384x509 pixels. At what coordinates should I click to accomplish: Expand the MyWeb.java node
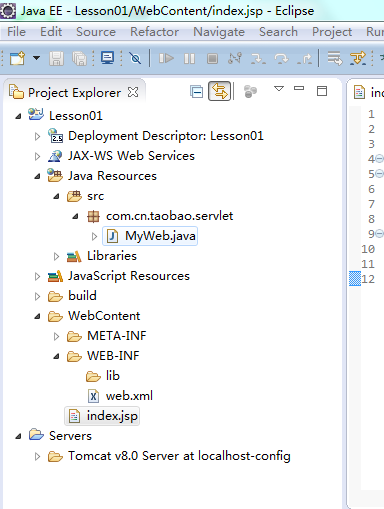coord(94,236)
